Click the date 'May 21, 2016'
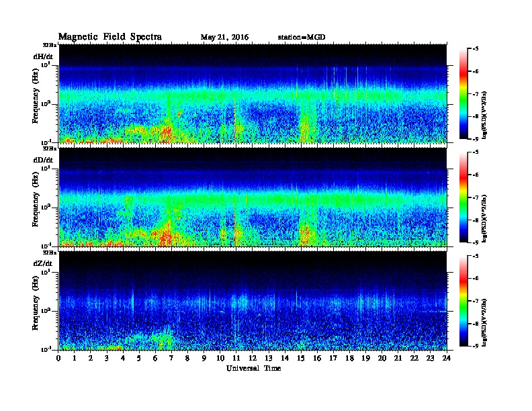The height and width of the screenshot is (411, 532). coord(224,38)
